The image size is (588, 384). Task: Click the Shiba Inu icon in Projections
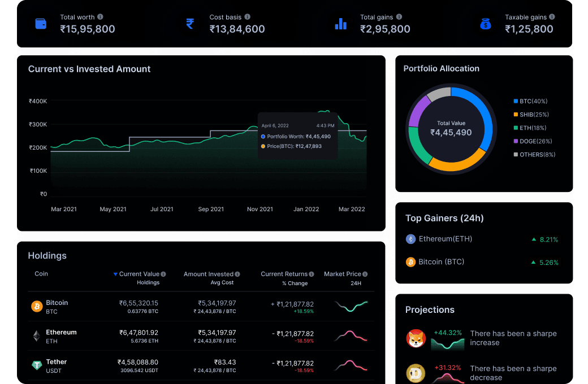pyautogui.click(x=416, y=338)
